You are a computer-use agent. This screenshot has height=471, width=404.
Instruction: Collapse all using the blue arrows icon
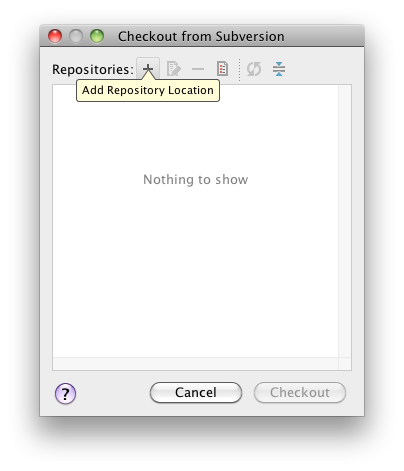(279, 69)
